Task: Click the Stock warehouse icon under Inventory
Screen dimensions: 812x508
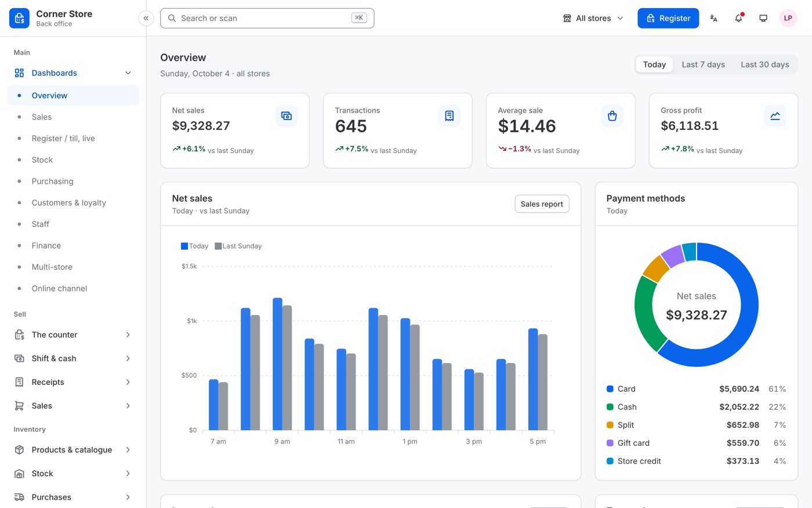Action: tap(19, 474)
